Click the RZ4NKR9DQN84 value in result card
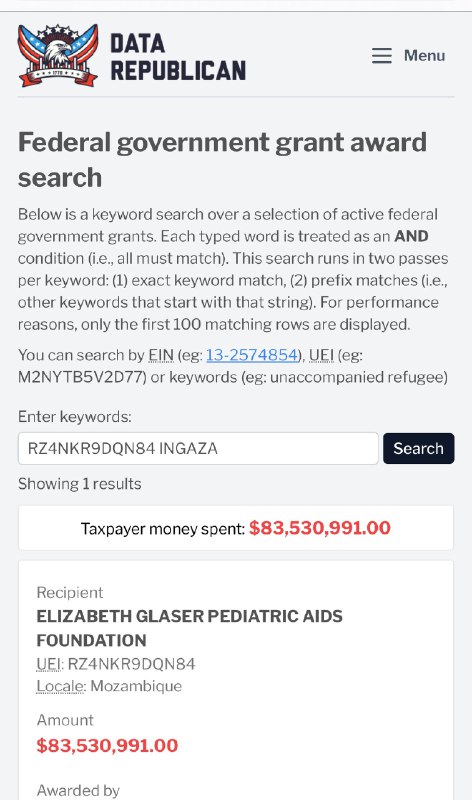Screen dimensions: 472x800 point(132,664)
